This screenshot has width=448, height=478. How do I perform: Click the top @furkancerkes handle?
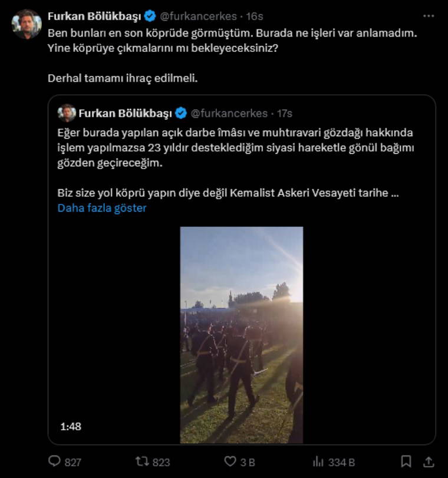[x=199, y=16]
